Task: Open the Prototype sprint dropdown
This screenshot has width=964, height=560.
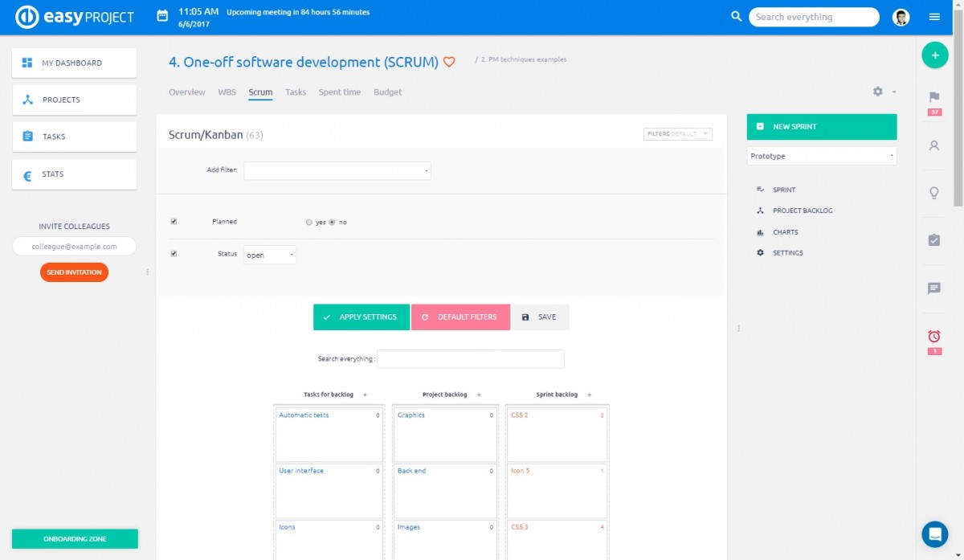Action: 821,156
